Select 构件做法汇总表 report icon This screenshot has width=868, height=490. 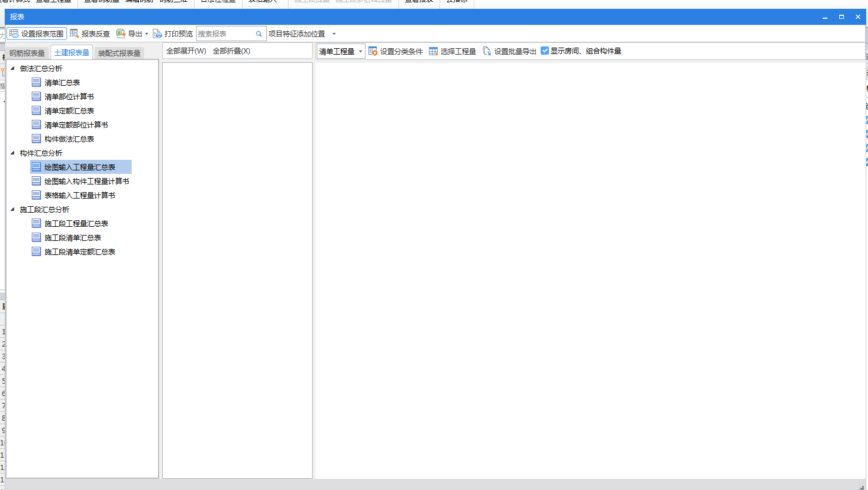point(36,139)
